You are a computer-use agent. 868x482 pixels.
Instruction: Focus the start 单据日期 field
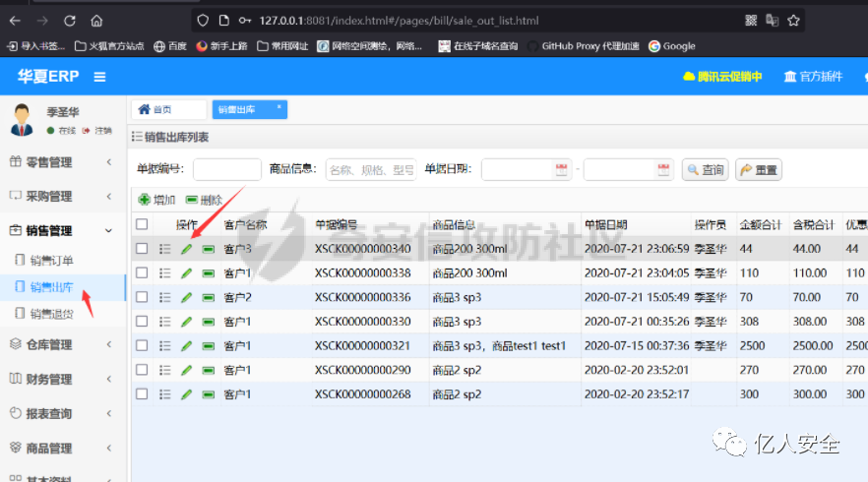point(518,169)
